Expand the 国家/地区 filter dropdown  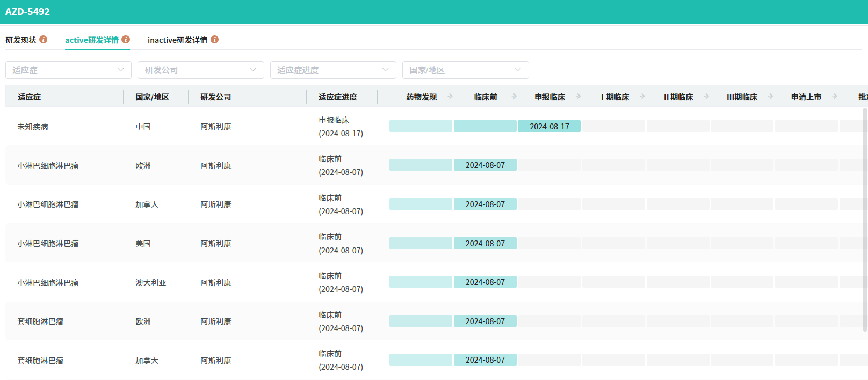[x=465, y=70]
